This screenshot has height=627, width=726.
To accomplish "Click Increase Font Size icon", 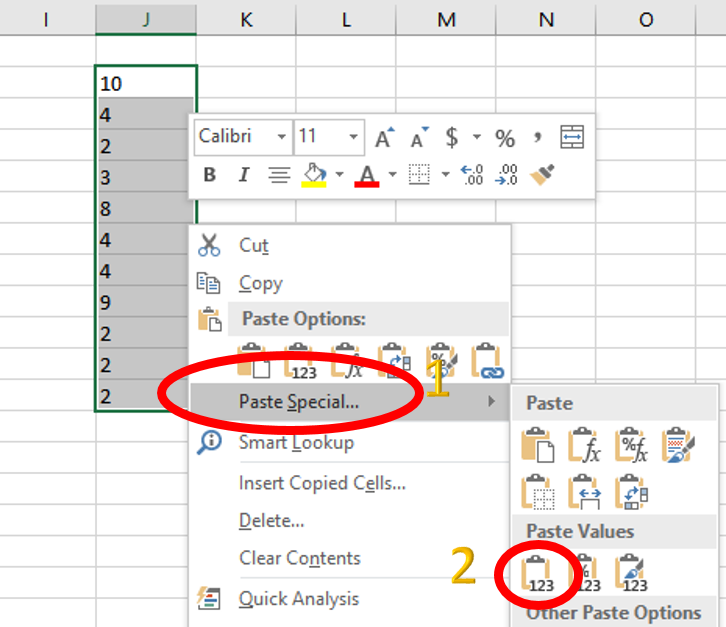I will pyautogui.click(x=384, y=137).
